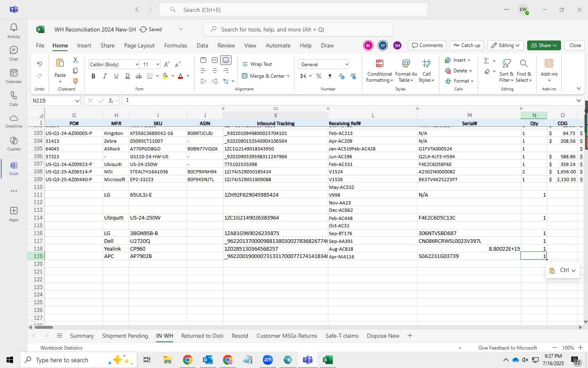This screenshot has width=588, height=368.
Task: Open the General number format dropdown
Action: coord(347,65)
